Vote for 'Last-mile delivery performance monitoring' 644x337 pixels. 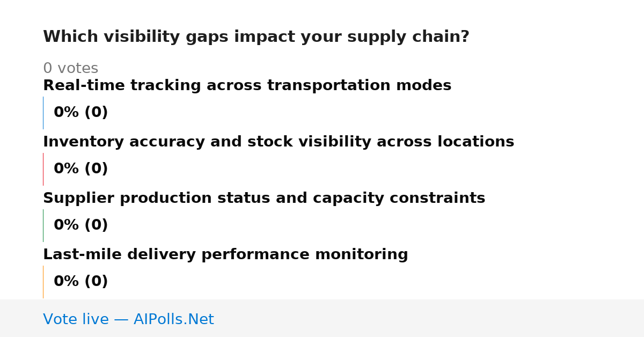225,255
